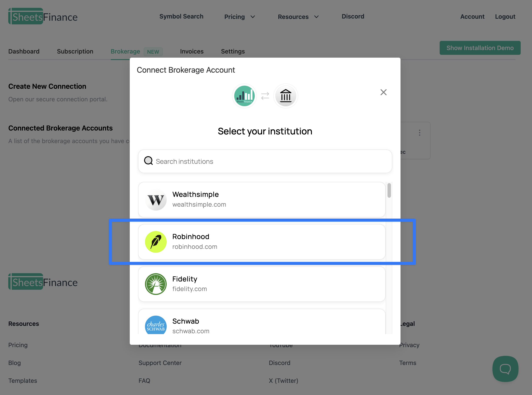Click the bank institution icon in the dialog

coord(286,96)
